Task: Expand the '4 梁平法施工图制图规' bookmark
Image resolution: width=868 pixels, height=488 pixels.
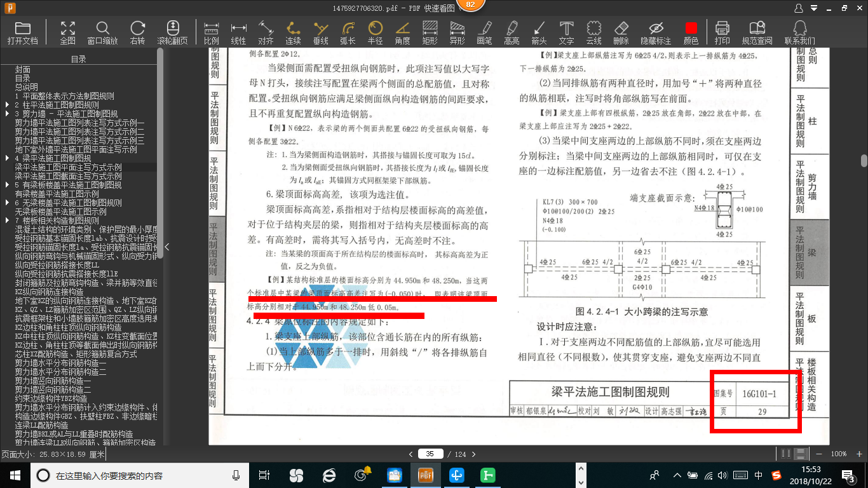Action: pos(7,158)
